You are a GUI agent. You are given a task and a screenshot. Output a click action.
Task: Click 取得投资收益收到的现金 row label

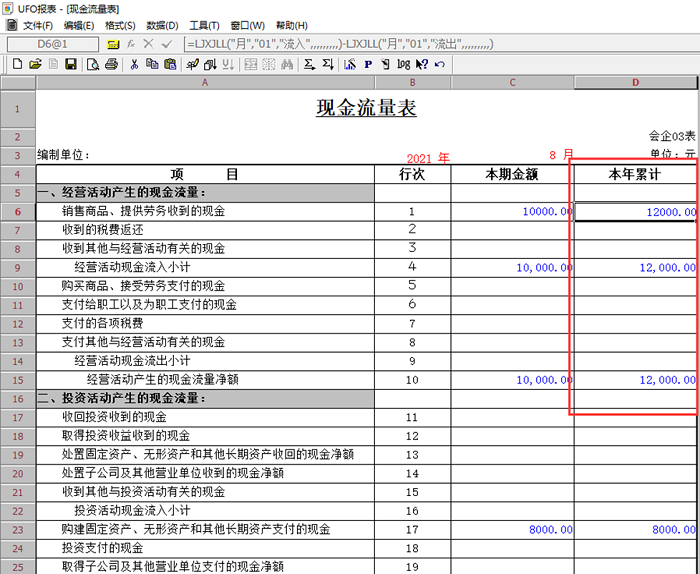coord(126,436)
